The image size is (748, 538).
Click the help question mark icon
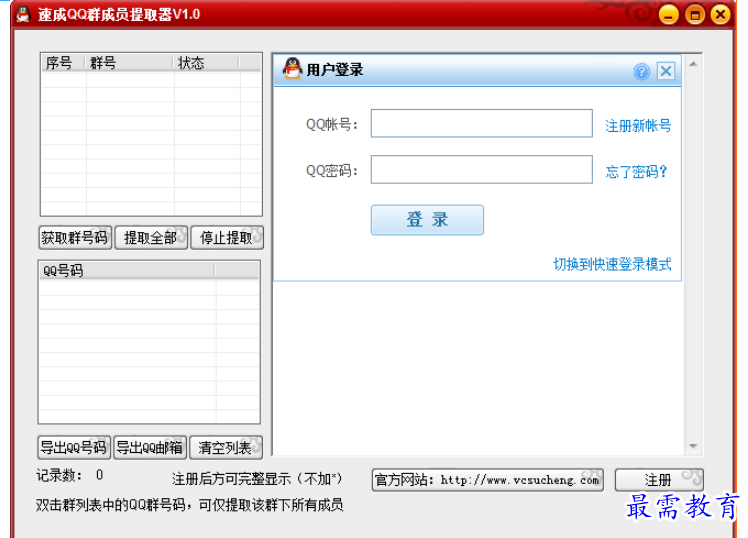[x=641, y=72]
